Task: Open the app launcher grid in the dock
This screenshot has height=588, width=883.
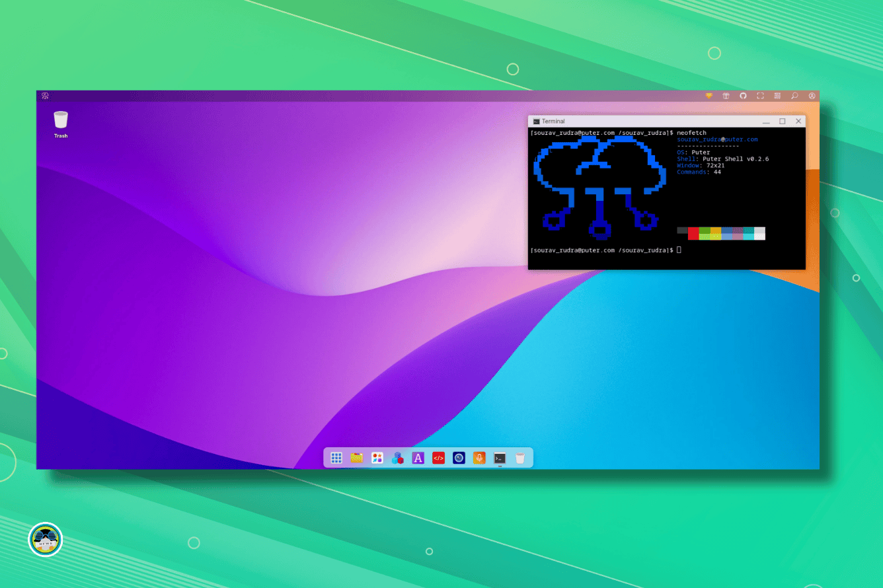Action: tap(336, 458)
